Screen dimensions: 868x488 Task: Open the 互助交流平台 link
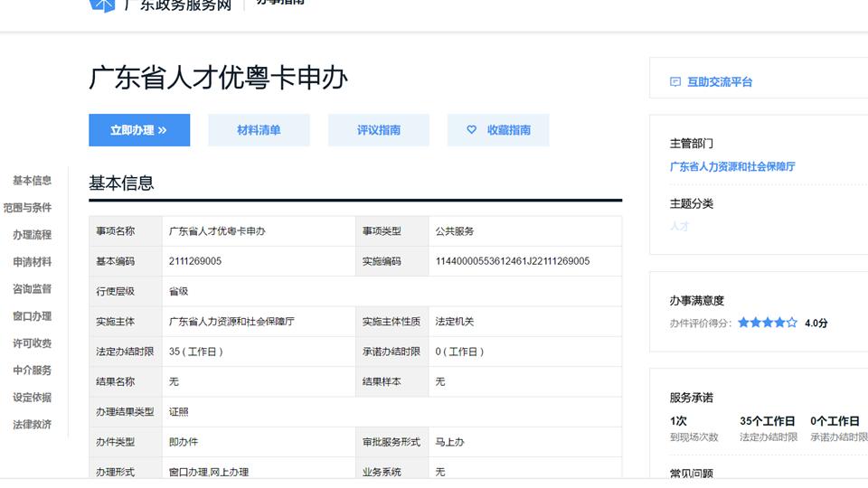(x=720, y=82)
